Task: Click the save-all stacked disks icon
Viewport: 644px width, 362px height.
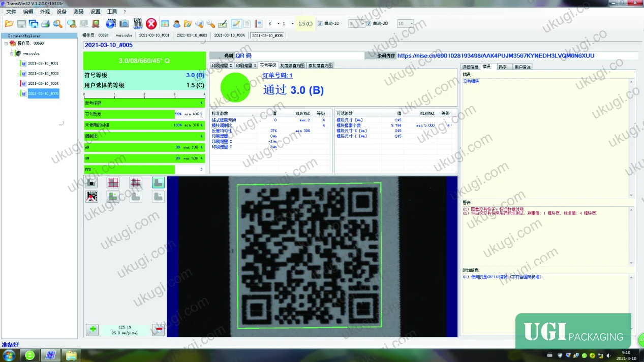Action: [34, 23]
